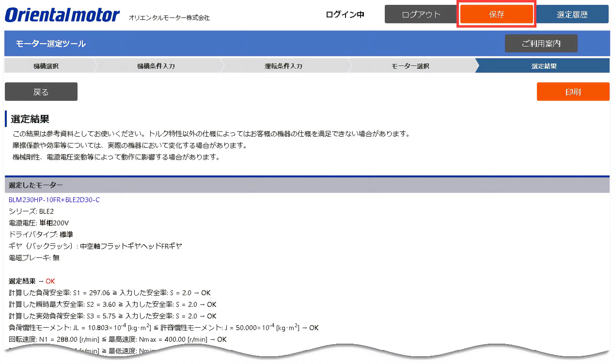614x364 pixels.
Task: Click the S2 = 3.60 safety factor line
Action: click(112, 305)
